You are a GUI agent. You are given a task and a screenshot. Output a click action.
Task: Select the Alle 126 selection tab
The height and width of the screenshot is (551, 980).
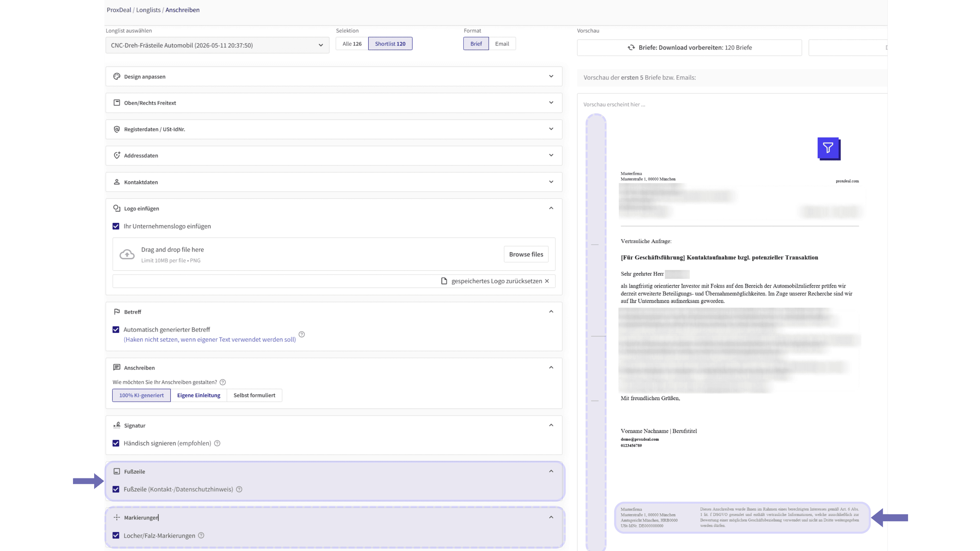pyautogui.click(x=352, y=44)
